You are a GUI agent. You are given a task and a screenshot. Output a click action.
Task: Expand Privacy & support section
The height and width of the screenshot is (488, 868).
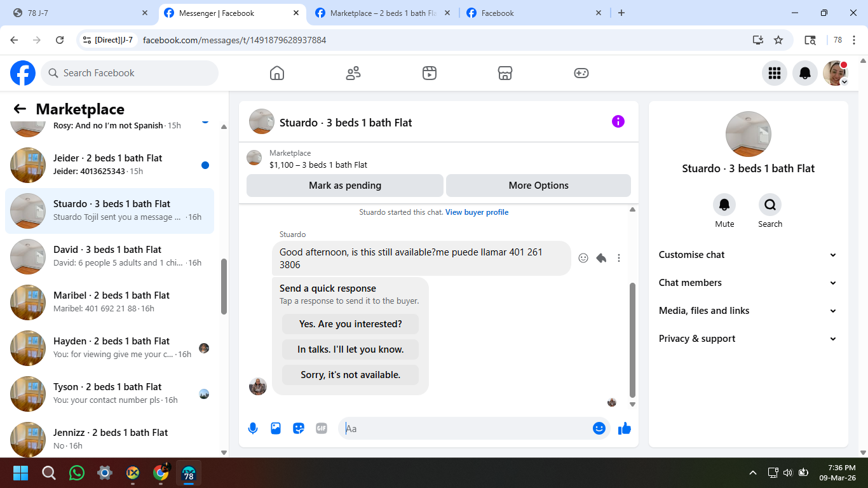pyautogui.click(x=748, y=339)
